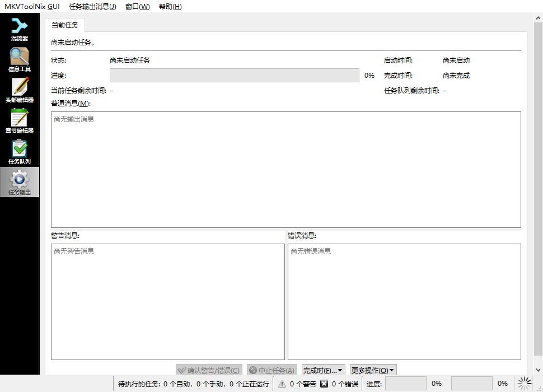Open the MKVToolNix GUI menu
Image resolution: width=543 pixels, height=392 pixels.
pos(32,7)
